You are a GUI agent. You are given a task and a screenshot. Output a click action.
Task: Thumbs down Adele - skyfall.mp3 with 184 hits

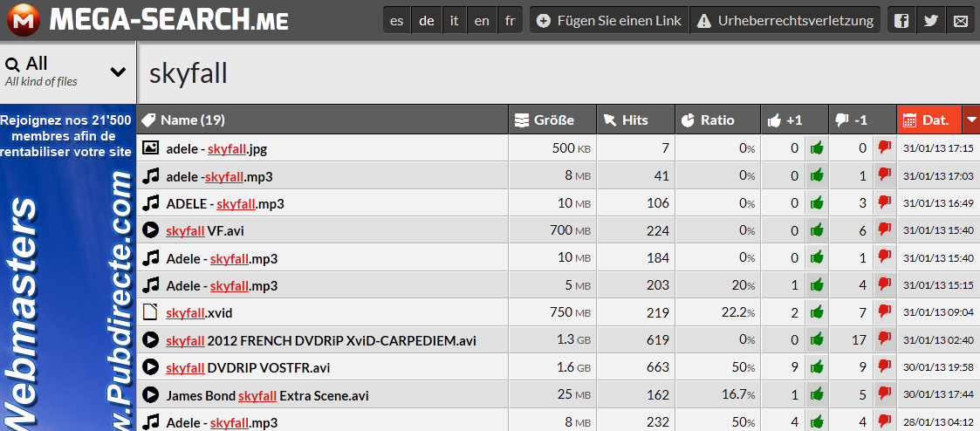click(884, 258)
